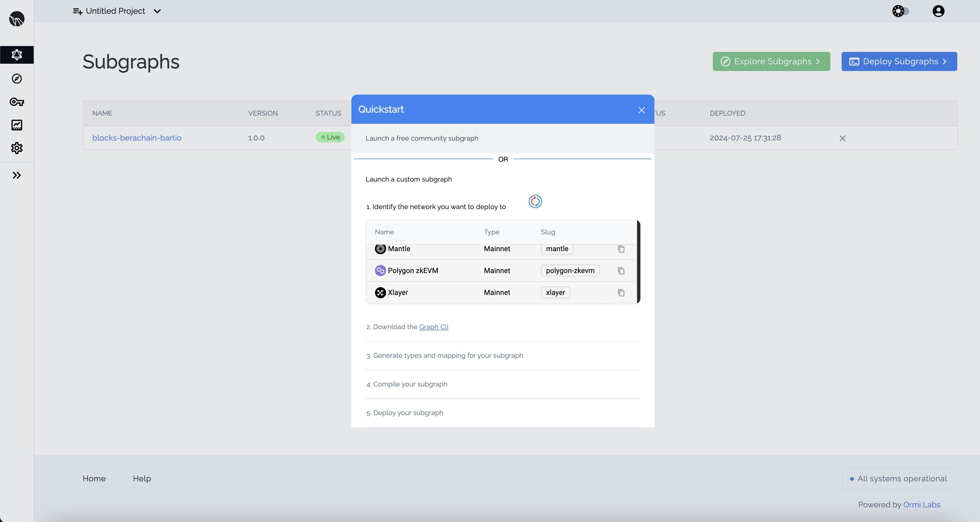Copy the mantle slug

621,249
